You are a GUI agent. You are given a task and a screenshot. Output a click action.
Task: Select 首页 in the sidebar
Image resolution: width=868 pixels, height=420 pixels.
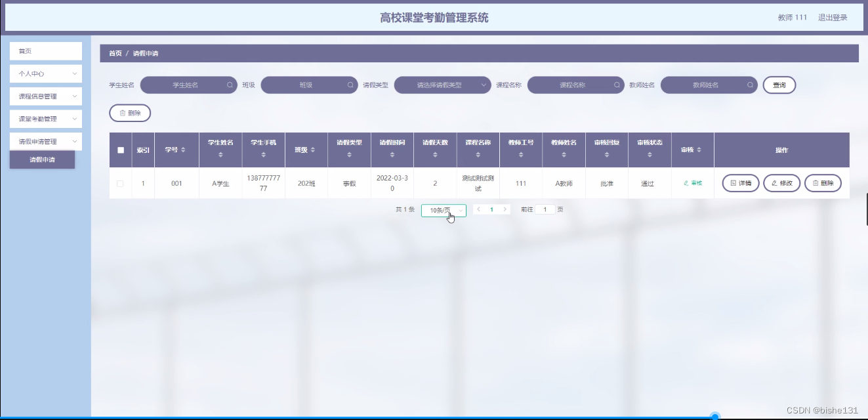(45, 51)
